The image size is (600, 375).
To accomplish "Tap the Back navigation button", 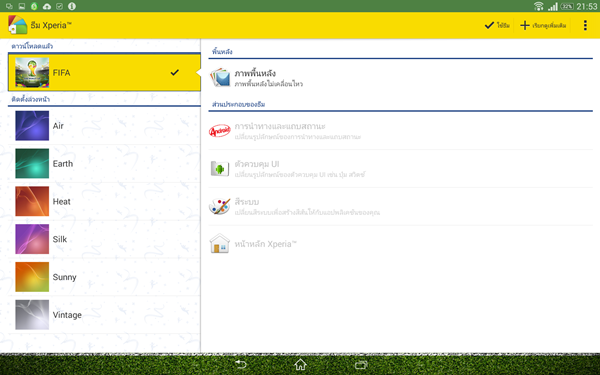I will [241, 364].
